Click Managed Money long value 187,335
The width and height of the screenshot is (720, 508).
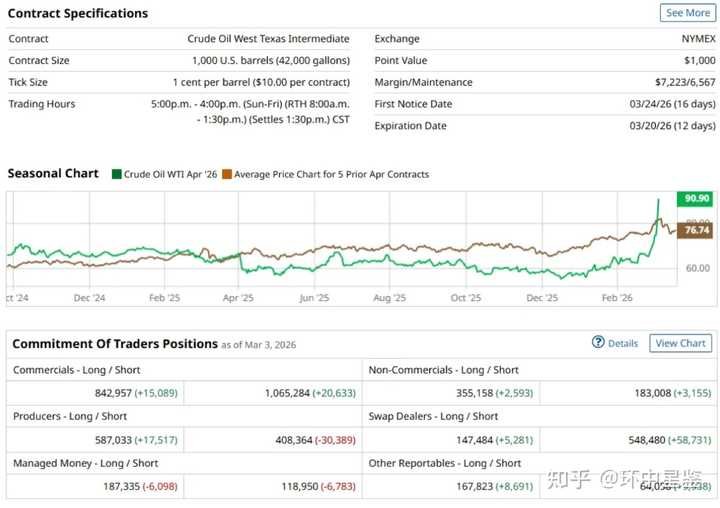pyautogui.click(x=118, y=486)
